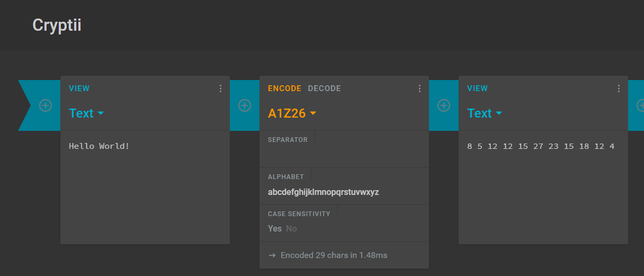Screen dimensions: 644x276
Task: Click the 'Encoded 29 chars in 1.48ms' status
Action: pos(334,255)
